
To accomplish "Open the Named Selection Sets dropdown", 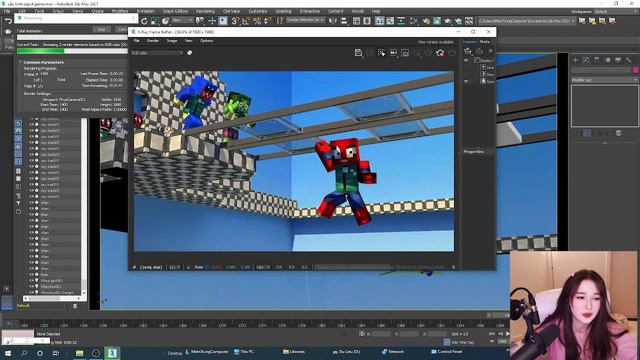I will 305,20.
